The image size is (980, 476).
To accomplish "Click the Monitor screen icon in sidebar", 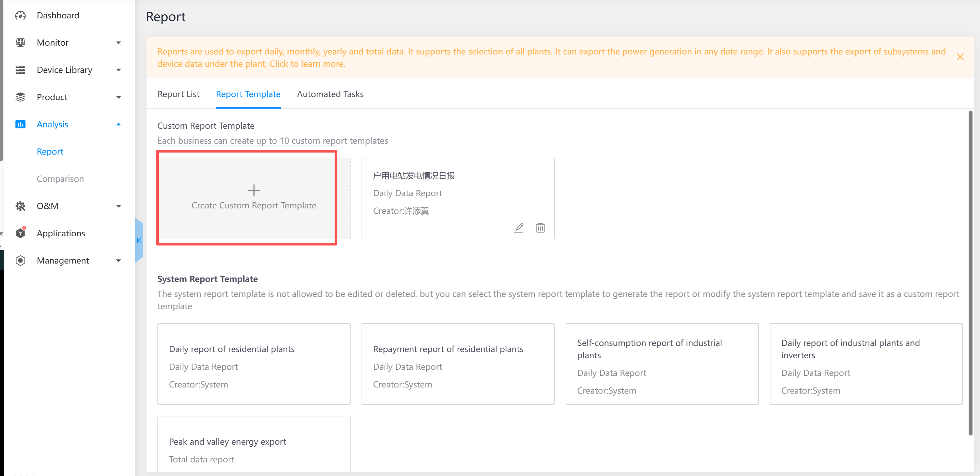I will click(x=20, y=43).
